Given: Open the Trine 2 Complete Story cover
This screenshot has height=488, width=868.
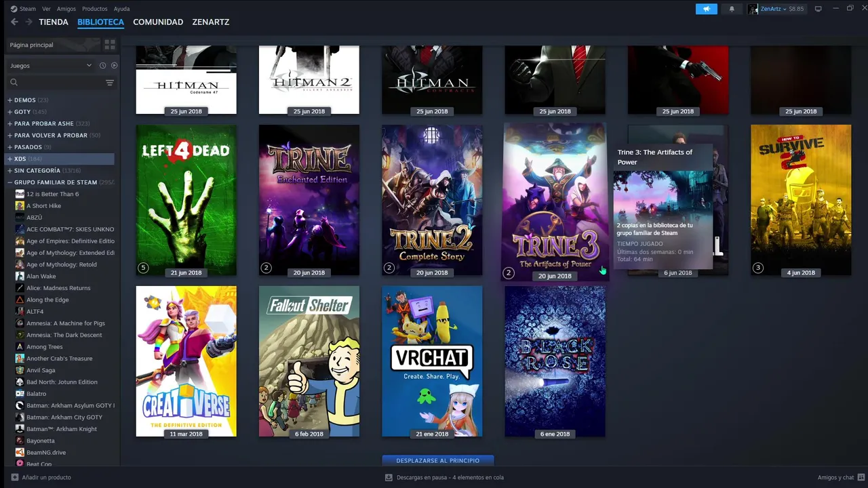Looking at the screenshot, I should pos(432,200).
